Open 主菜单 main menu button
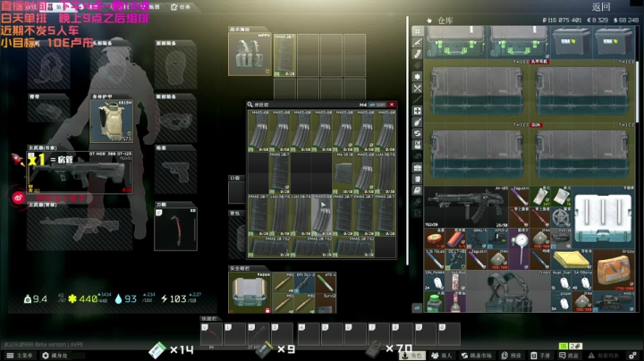 coord(20,356)
